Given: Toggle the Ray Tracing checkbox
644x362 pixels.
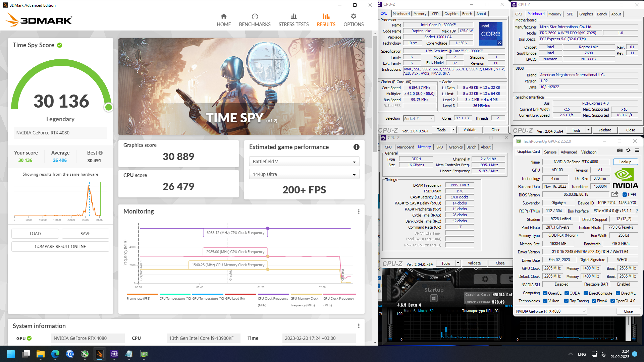Looking at the screenshot, I should pos(566,301).
